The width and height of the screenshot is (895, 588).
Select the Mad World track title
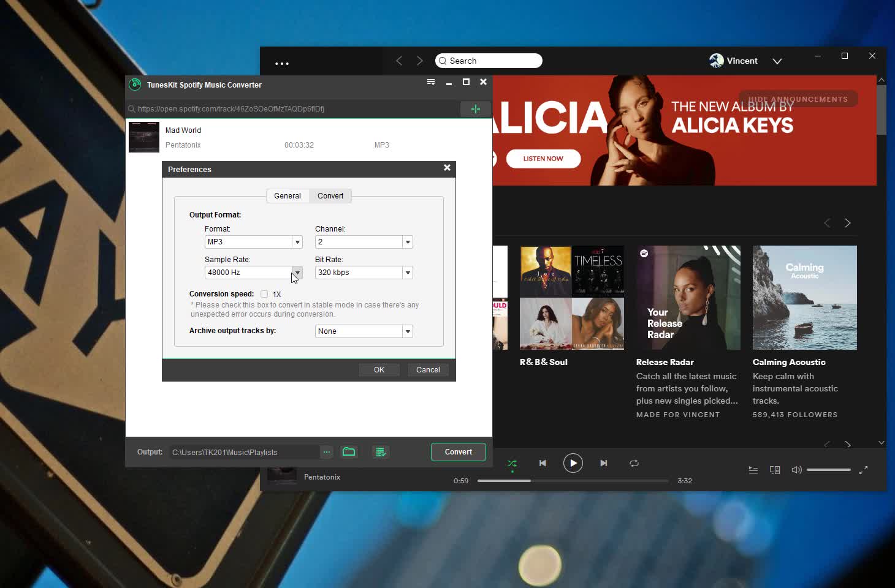183,130
